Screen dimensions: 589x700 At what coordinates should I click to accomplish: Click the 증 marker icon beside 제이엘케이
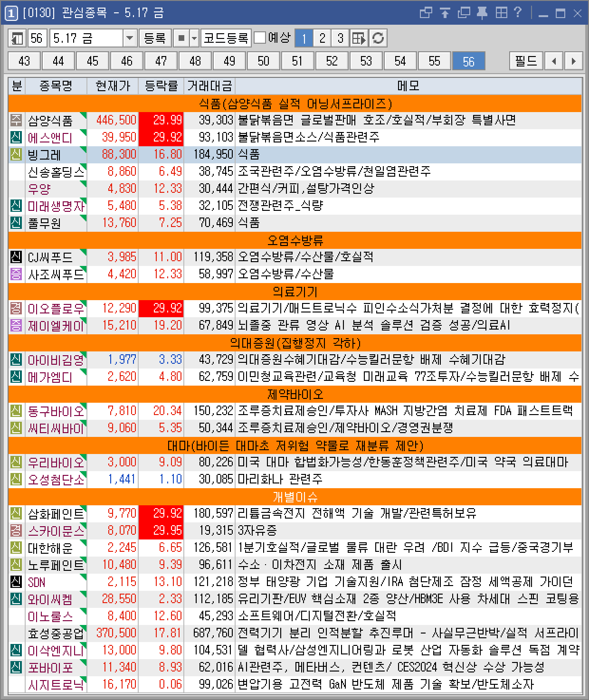click(16, 325)
